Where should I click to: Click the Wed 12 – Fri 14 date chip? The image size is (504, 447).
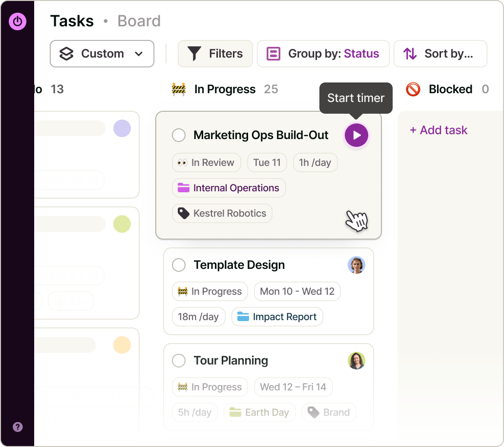(293, 387)
